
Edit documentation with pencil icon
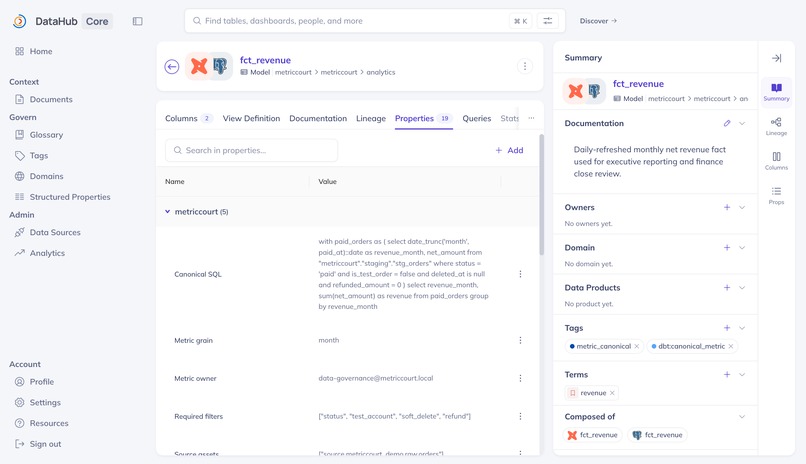tap(727, 123)
